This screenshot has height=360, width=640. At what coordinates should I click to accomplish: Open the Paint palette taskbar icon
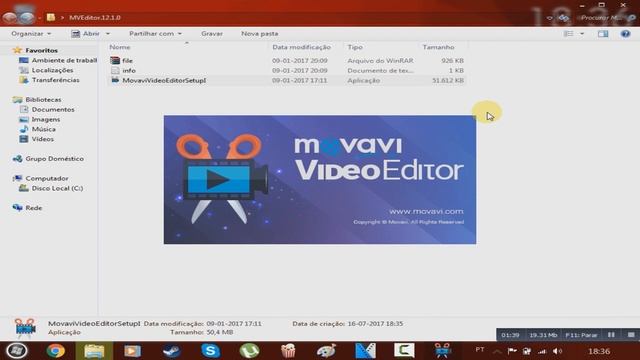(327, 351)
